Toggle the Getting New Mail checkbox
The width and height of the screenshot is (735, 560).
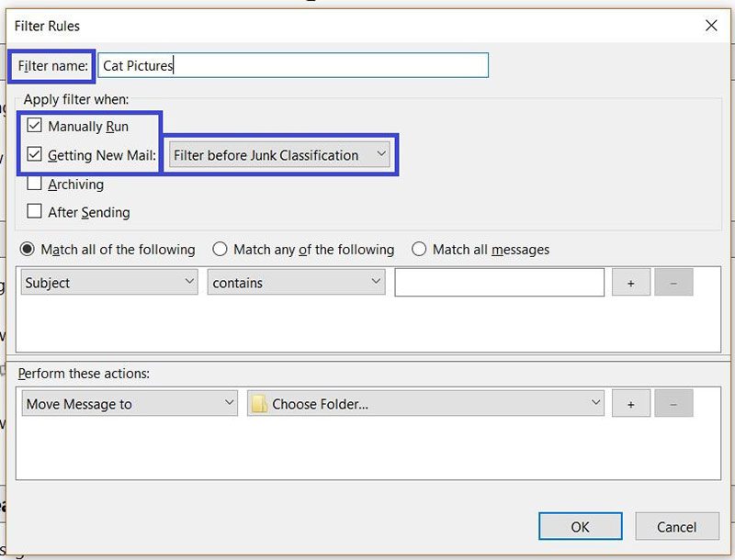[x=35, y=155]
